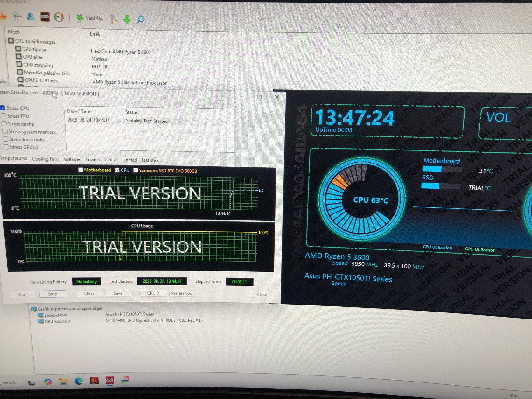Open stability test Preferences button
532x399 pixels.
[x=182, y=293]
